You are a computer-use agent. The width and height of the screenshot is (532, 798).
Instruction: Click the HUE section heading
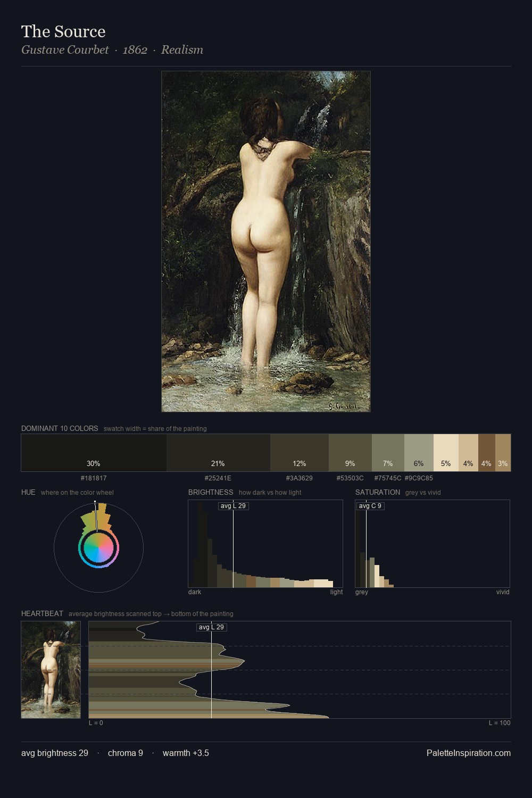28,492
